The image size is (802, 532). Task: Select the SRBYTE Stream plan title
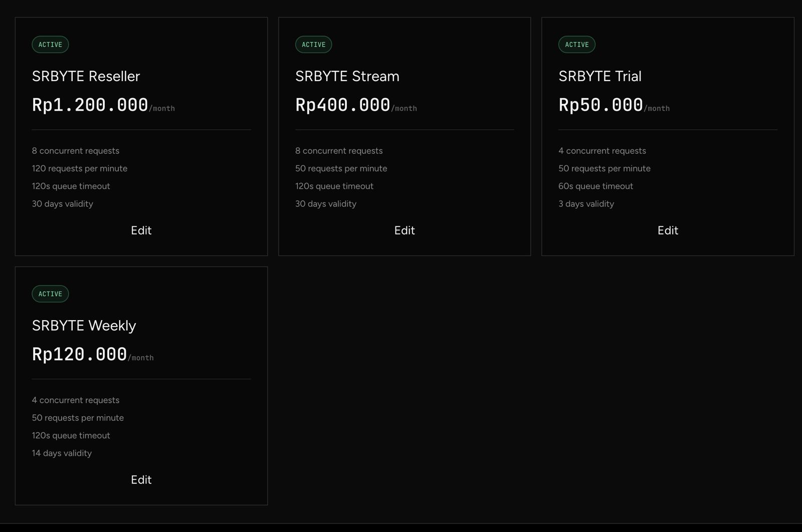pyautogui.click(x=347, y=76)
